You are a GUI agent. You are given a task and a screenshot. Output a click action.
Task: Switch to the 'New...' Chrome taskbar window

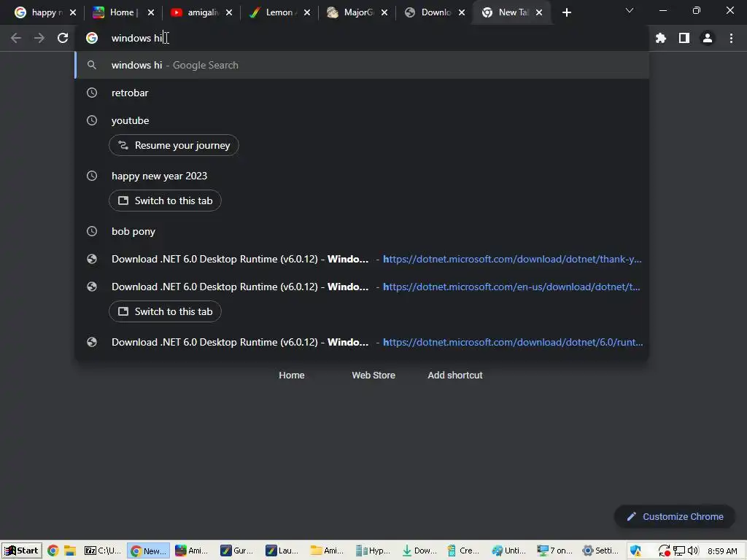(149, 551)
